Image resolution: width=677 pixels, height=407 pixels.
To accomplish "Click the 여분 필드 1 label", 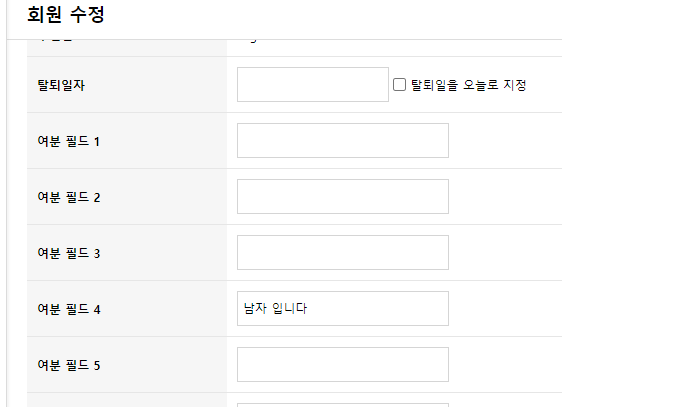I will coord(68,141).
